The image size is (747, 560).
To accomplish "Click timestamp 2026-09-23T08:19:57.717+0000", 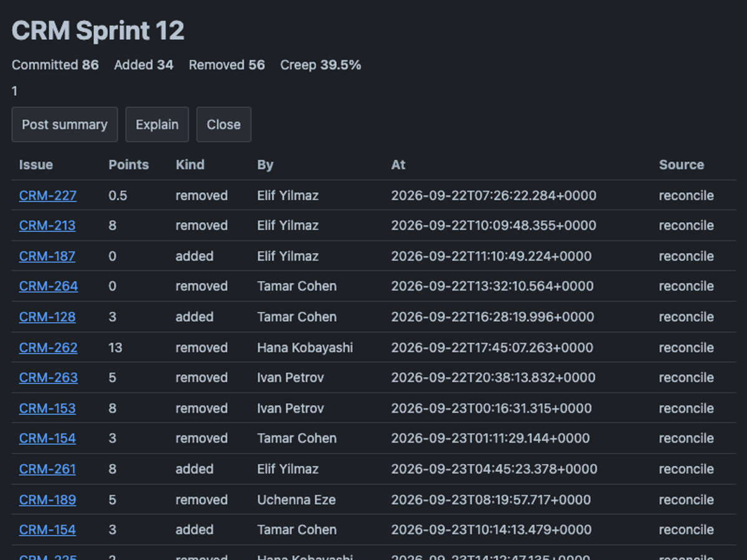I will 491,499.
